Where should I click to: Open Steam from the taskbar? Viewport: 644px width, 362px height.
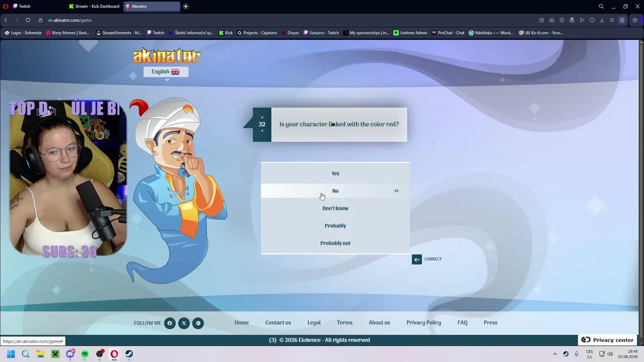click(x=129, y=354)
